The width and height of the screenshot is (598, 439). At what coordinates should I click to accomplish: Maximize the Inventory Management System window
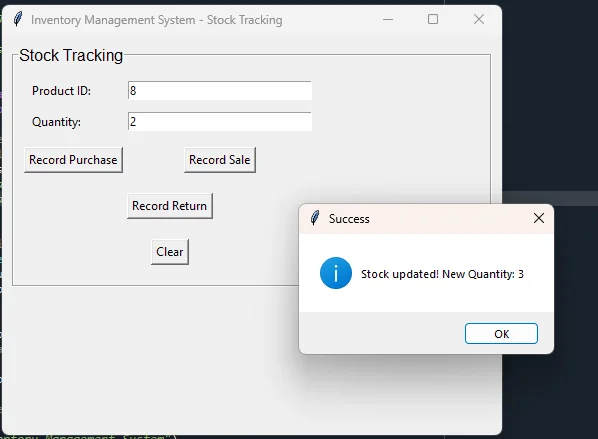(433, 19)
